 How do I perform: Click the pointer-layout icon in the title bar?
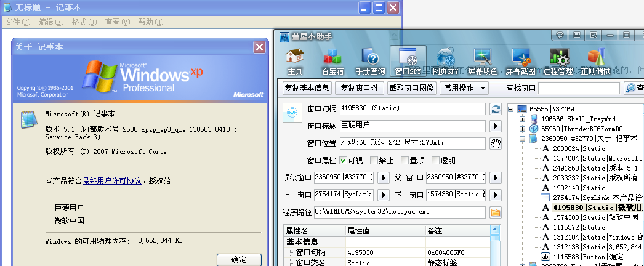tap(594, 35)
